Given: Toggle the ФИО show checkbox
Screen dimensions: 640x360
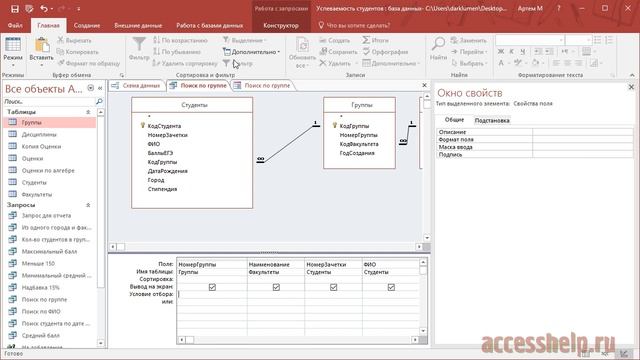Looking at the screenshot, I should (x=391, y=287).
